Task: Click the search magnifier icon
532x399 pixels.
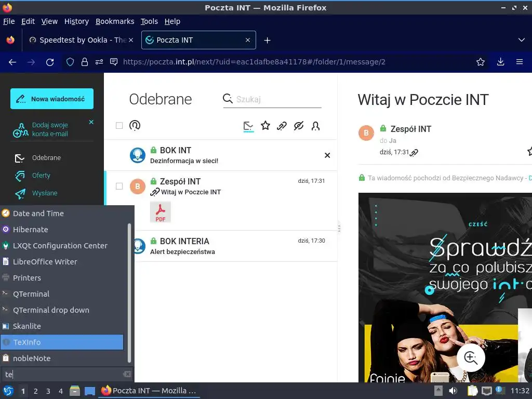Action: tap(228, 99)
